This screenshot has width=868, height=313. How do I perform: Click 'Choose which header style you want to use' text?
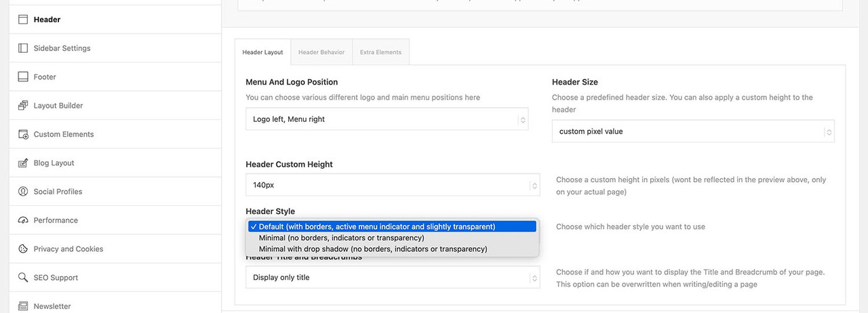(631, 227)
